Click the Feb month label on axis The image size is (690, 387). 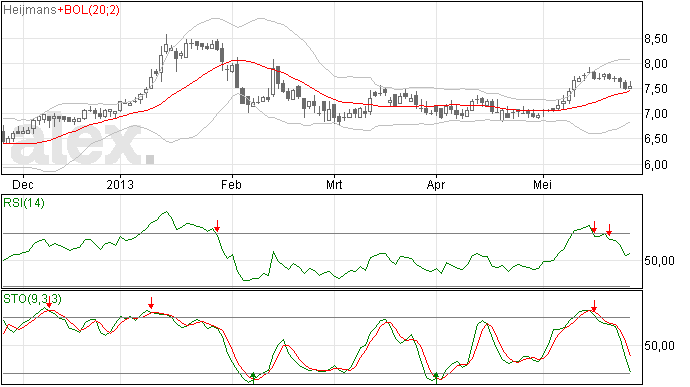click(231, 184)
